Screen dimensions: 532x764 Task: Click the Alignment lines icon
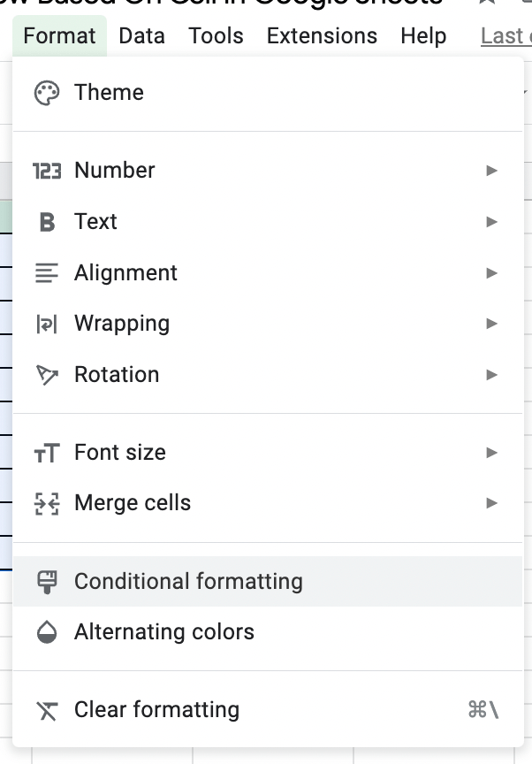pyautogui.click(x=47, y=273)
